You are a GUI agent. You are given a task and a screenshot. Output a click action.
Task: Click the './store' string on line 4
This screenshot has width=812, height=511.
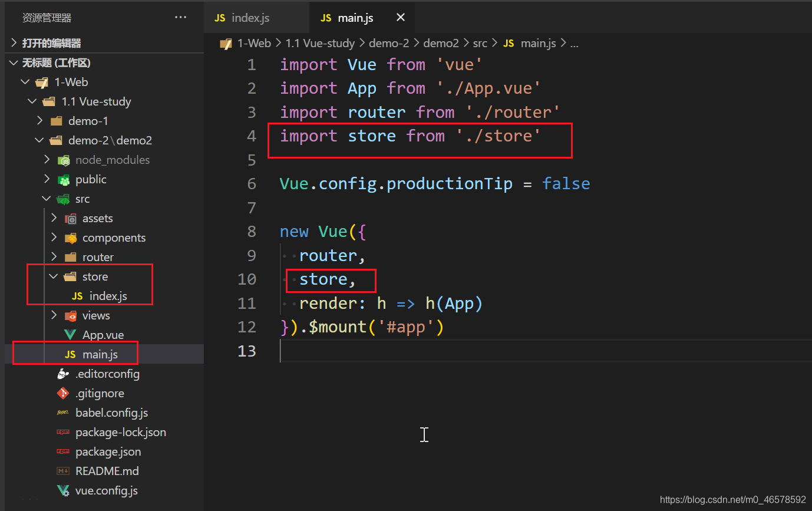(499, 136)
